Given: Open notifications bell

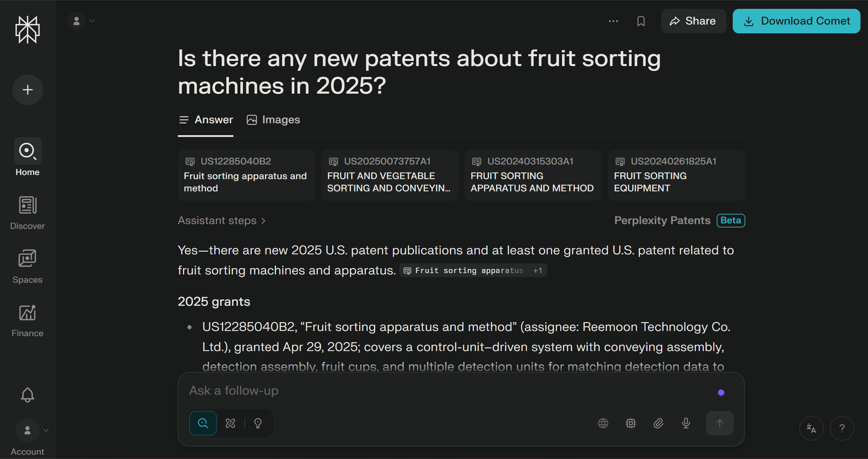Looking at the screenshot, I should point(27,395).
